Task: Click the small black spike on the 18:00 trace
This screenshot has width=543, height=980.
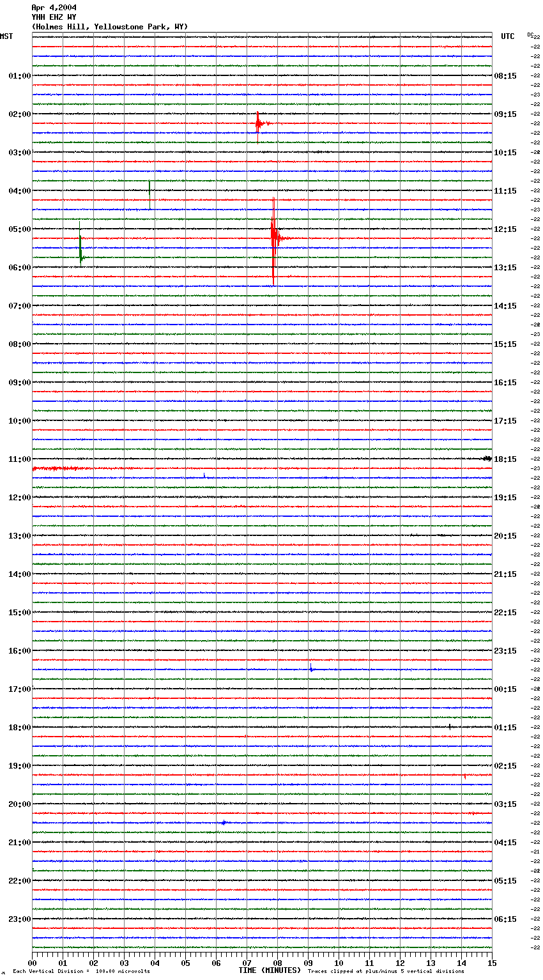Action: (x=450, y=726)
